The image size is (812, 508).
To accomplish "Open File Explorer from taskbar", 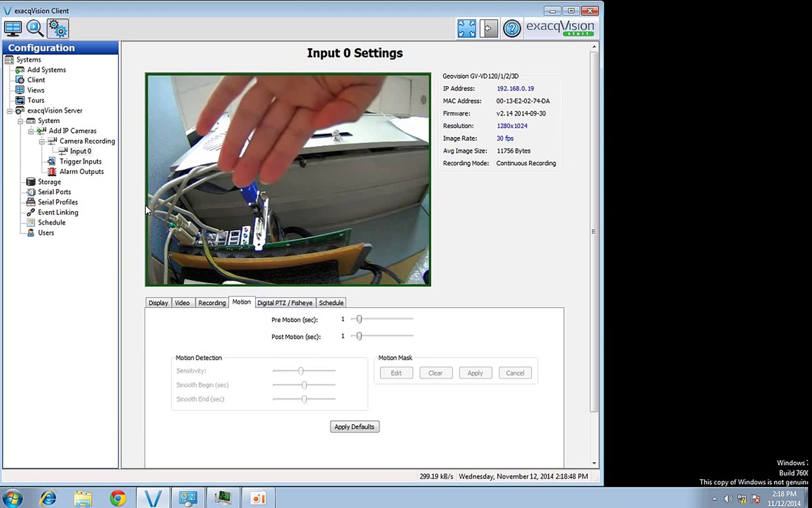I will pyautogui.click(x=83, y=498).
